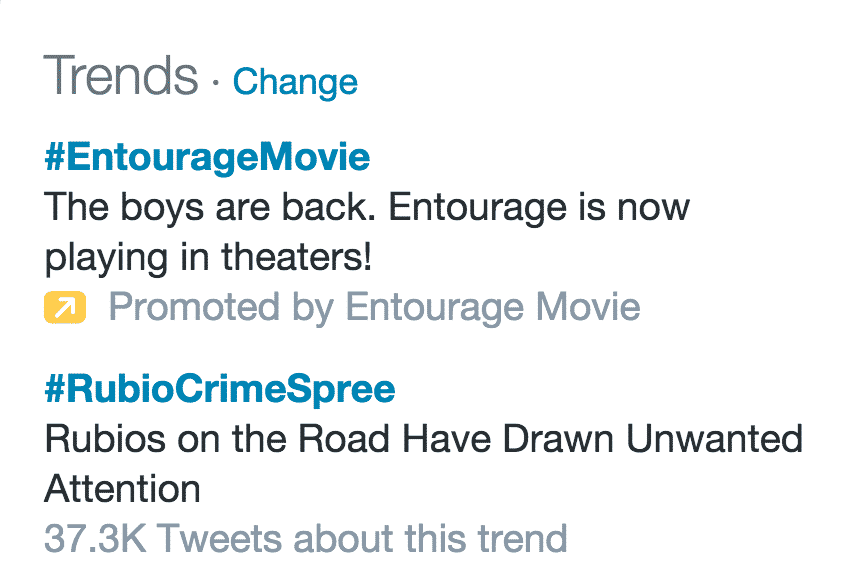Click 'Tweets about this trend' gray text
Screen dimensions: 864x588
(363, 538)
